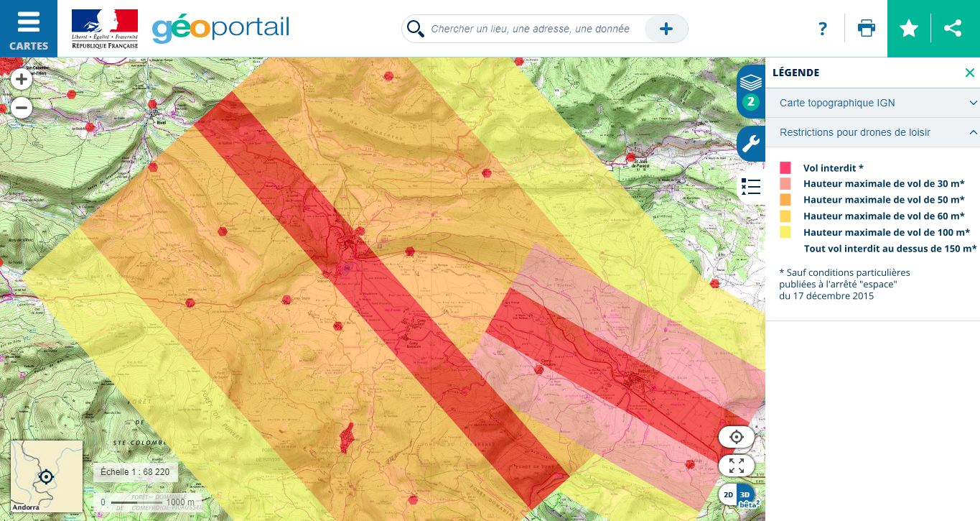Click the red Vol interdit legend swatch

point(785,167)
